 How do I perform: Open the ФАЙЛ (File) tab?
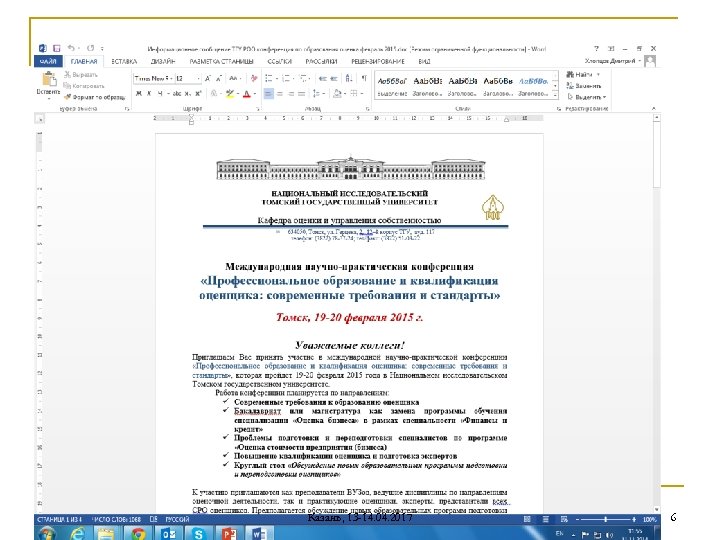(x=48, y=61)
